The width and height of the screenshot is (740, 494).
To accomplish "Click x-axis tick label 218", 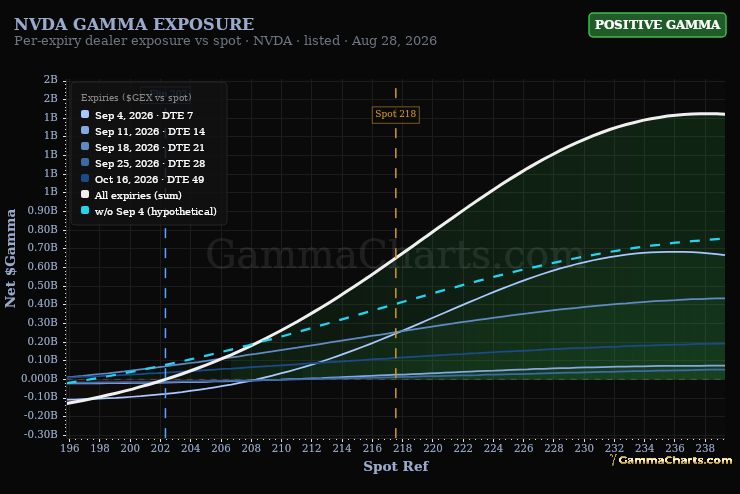I will coord(403,448).
